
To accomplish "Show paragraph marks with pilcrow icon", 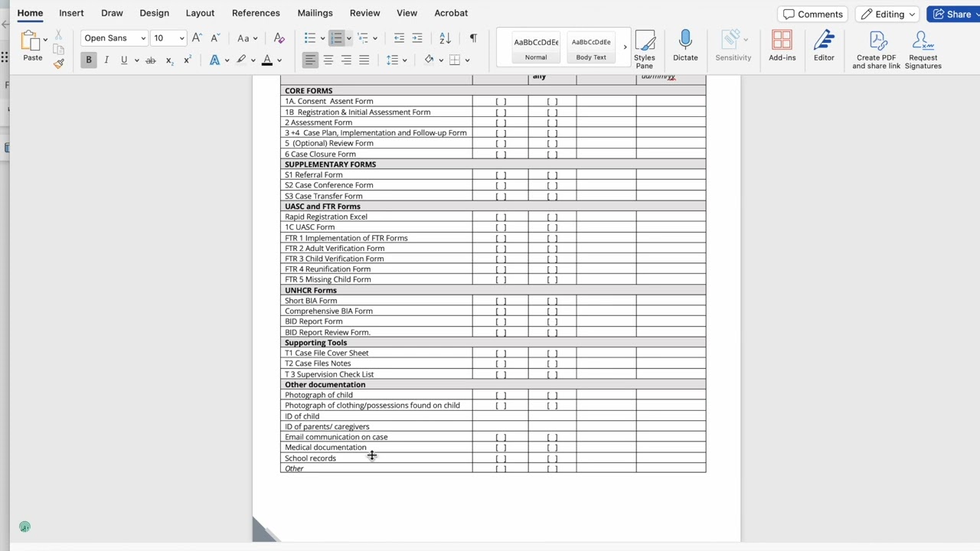I will [x=473, y=37].
